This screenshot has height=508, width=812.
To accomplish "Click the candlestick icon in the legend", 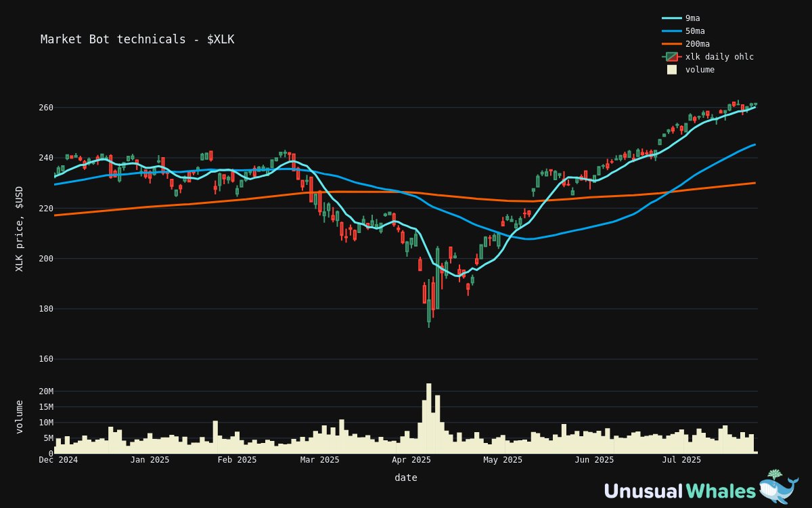I will [672, 57].
